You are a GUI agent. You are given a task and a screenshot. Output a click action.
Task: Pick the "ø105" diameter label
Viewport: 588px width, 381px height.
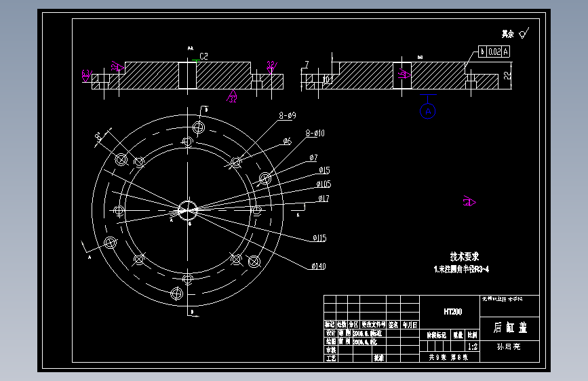click(324, 184)
